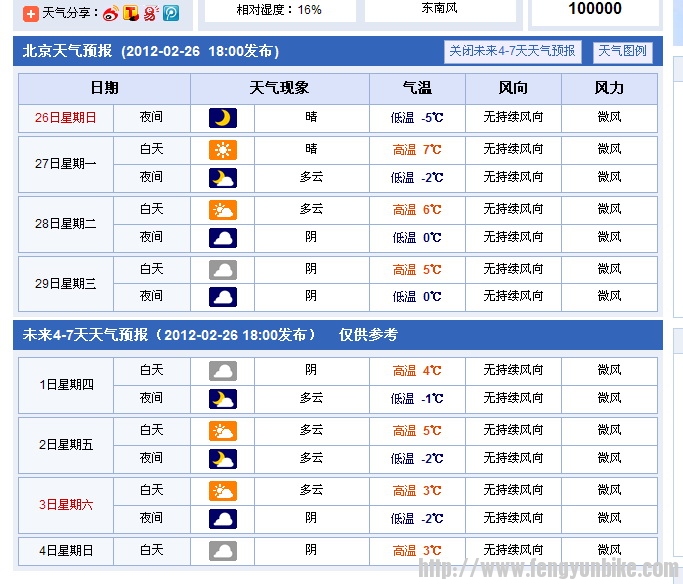
Task: Click the 26日 night clear moon icon
Action: coord(223,118)
